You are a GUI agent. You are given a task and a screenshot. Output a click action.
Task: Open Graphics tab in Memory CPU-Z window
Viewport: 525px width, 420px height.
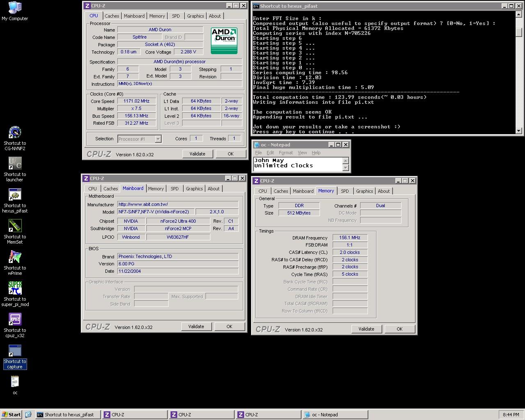[364, 191]
